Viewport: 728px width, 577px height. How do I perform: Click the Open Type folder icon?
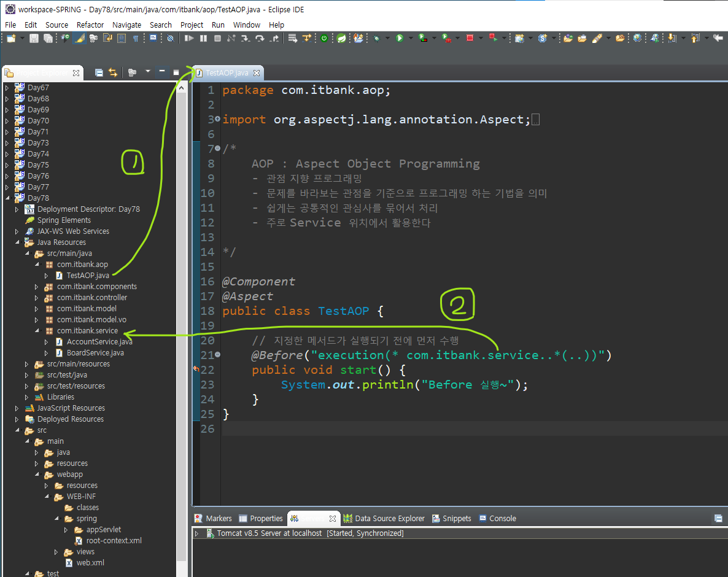point(568,39)
